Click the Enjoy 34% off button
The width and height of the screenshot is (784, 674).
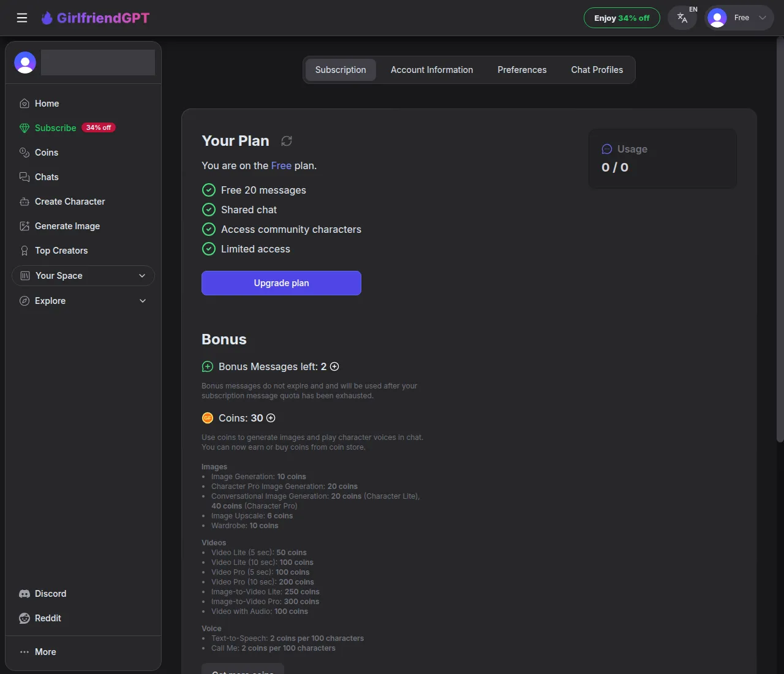(622, 18)
